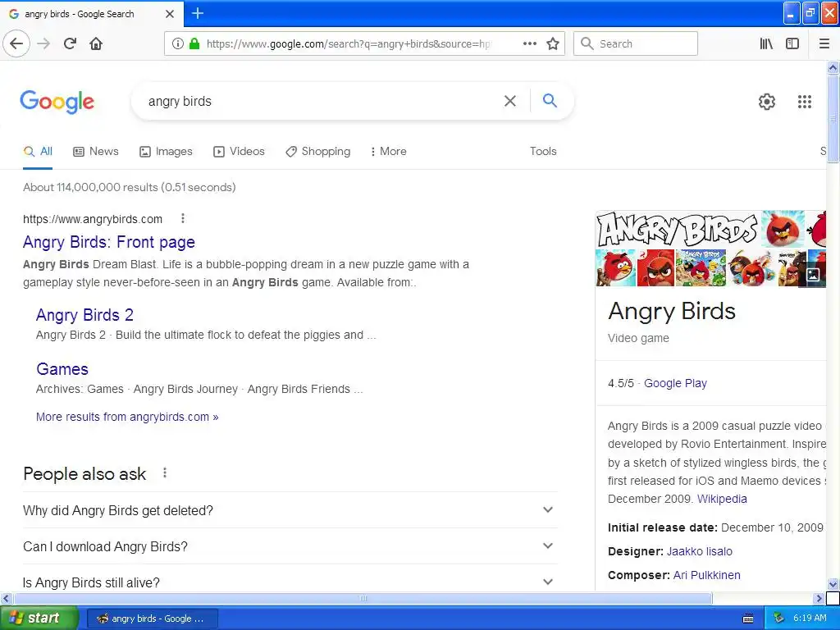Image resolution: width=840 pixels, height=630 pixels.
Task: Click the keyboard icon in the taskbar
Action: click(x=748, y=619)
